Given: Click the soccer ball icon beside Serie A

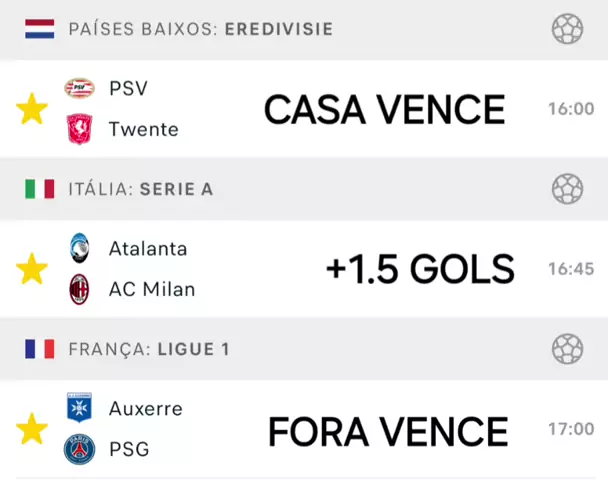Looking at the screenshot, I should click(x=567, y=189).
